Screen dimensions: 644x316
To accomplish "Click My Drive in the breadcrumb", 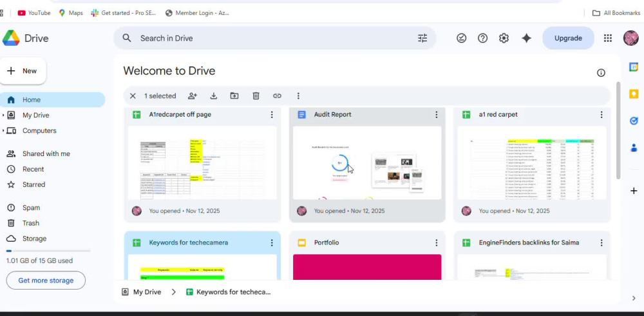I will pos(142,292).
